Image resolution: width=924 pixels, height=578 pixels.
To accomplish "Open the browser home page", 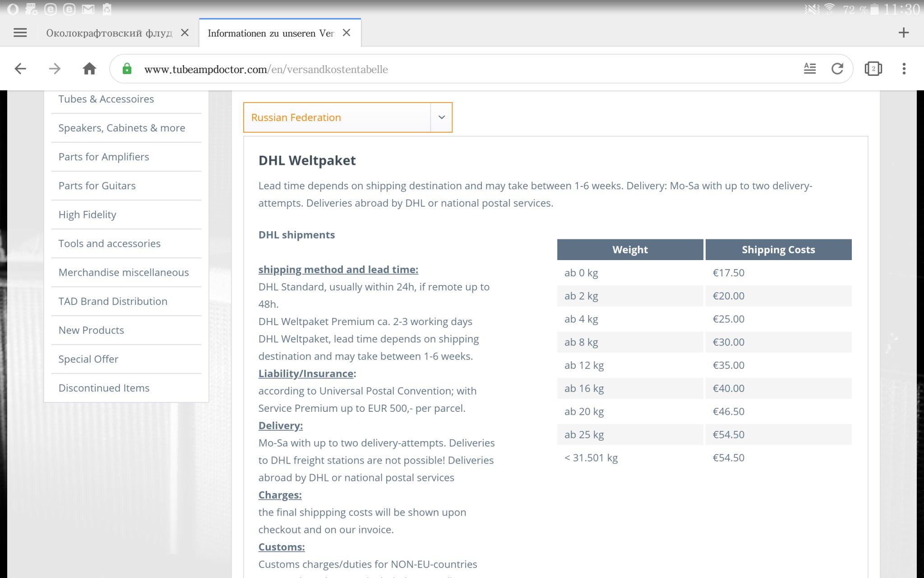I will coord(89,69).
